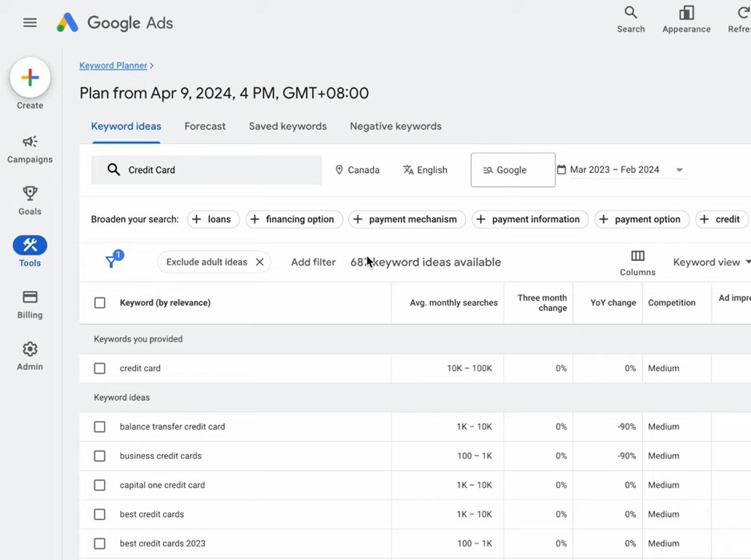Select the Keyword ideas tab
Viewport: 751px width, 560px height.
(126, 126)
